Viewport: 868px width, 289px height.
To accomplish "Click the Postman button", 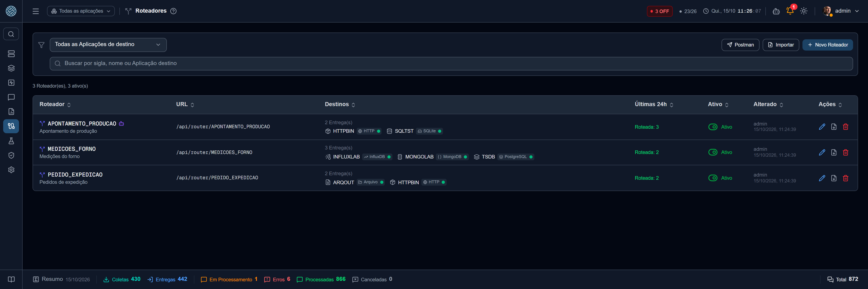I will click(740, 45).
